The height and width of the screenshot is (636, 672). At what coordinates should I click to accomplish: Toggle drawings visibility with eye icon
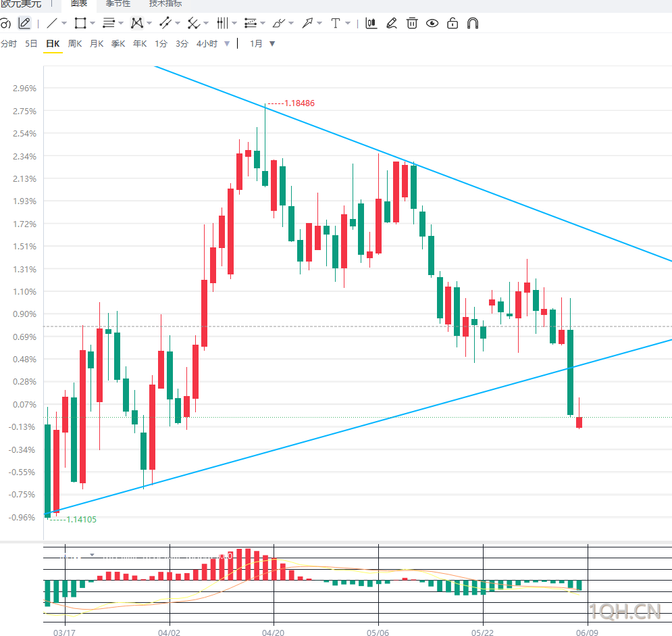point(432,23)
